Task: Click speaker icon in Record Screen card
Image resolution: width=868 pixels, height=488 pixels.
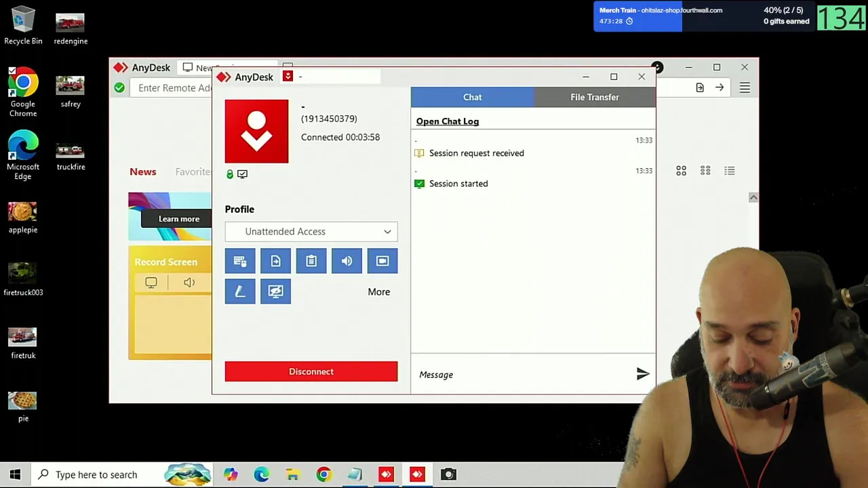Action: (x=189, y=283)
